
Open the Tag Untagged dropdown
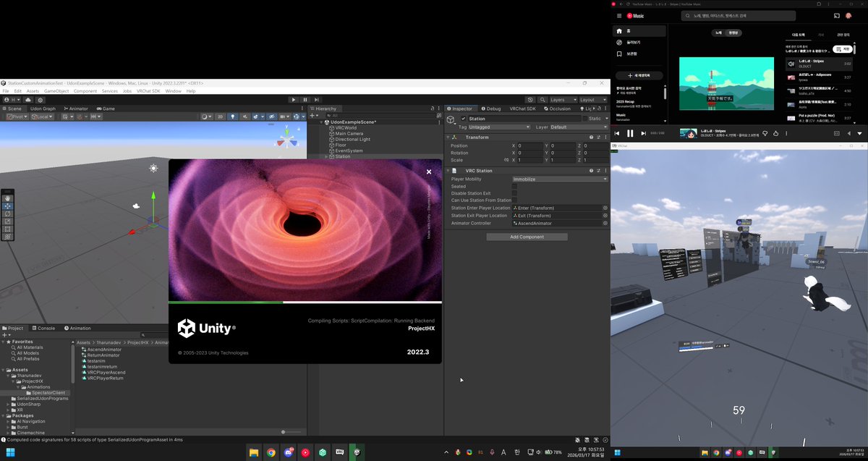point(500,127)
